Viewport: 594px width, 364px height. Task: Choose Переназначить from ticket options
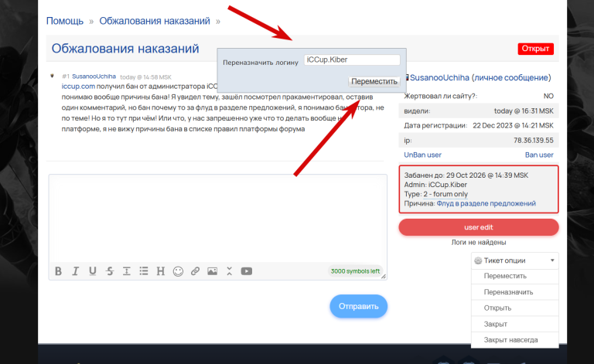pos(508,291)
